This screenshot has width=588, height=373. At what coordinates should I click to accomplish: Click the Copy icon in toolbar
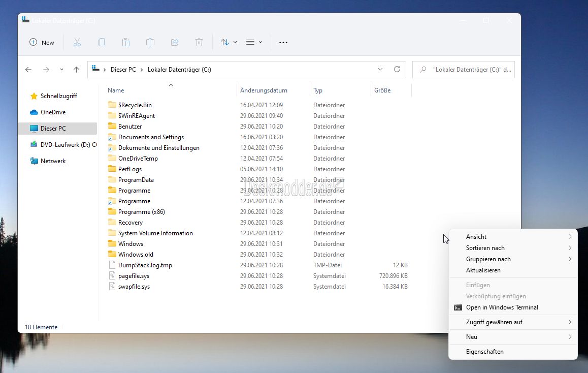coord(102,43)
